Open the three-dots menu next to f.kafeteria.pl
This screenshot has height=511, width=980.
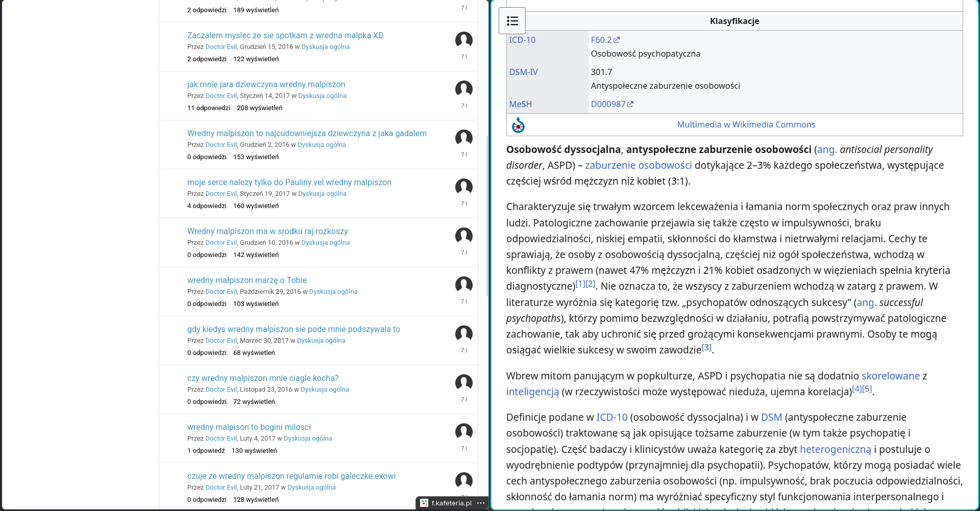click(x=481, y=503)
